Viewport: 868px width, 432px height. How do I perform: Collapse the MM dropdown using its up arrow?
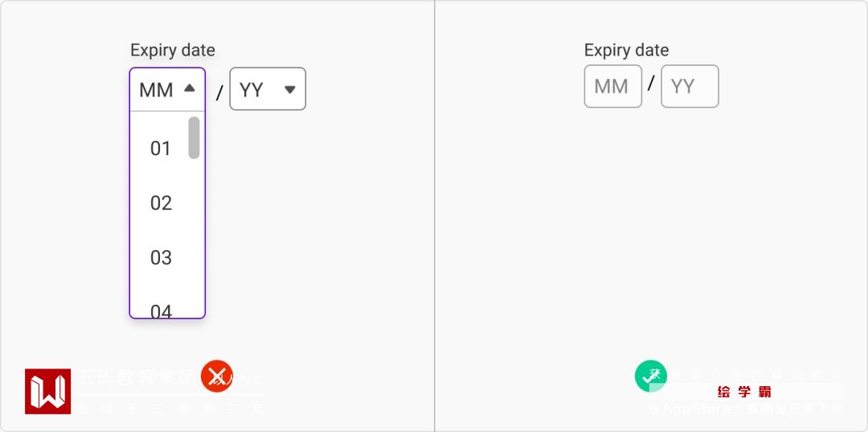(x=190, y=88)
